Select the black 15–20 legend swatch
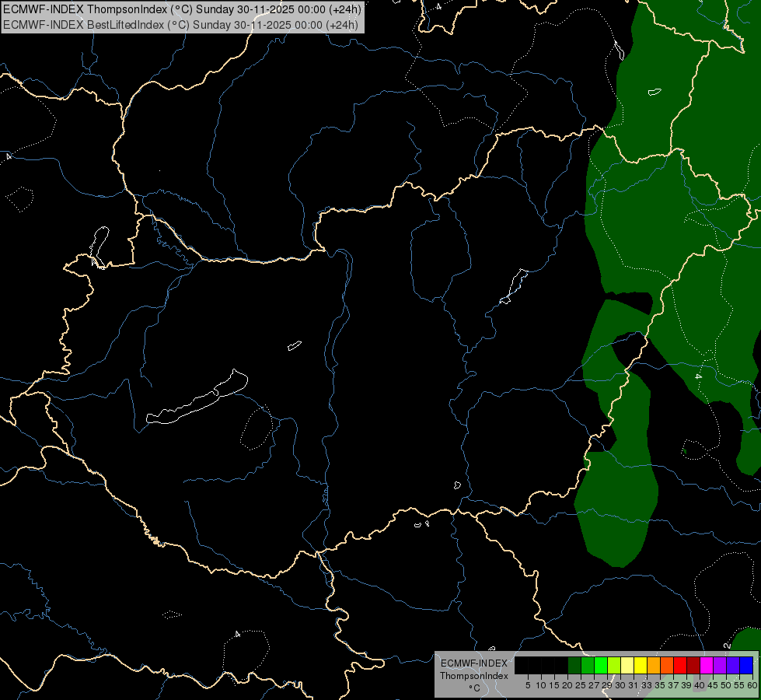The width and height of the screenshot is (761, 700). (x=561, y=665)
